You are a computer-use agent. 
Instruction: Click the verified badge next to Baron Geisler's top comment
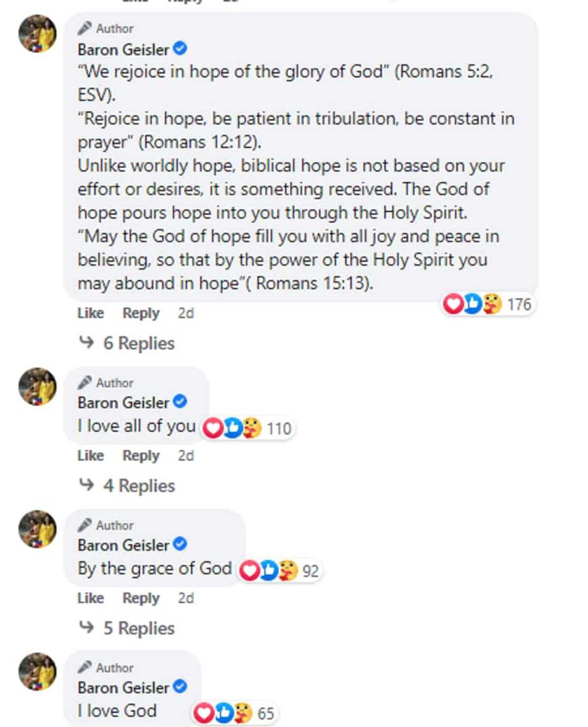180,49
